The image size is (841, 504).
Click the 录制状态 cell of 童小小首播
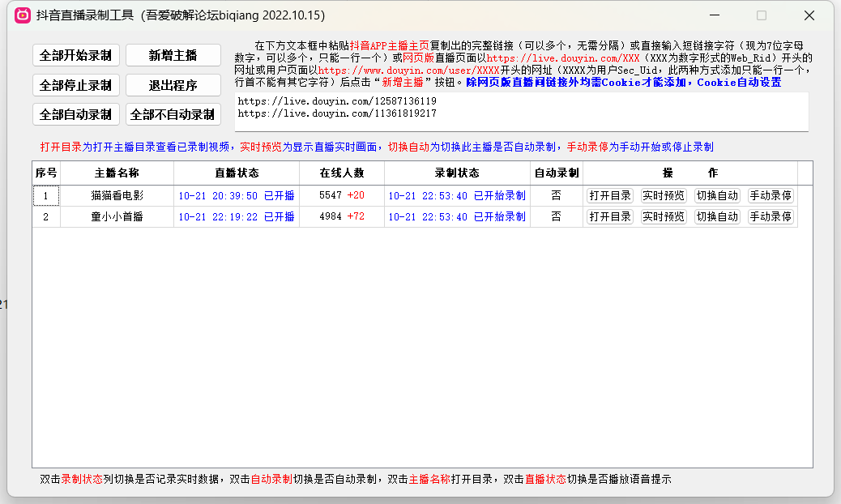pyautogui.click(x=457, y=216)
